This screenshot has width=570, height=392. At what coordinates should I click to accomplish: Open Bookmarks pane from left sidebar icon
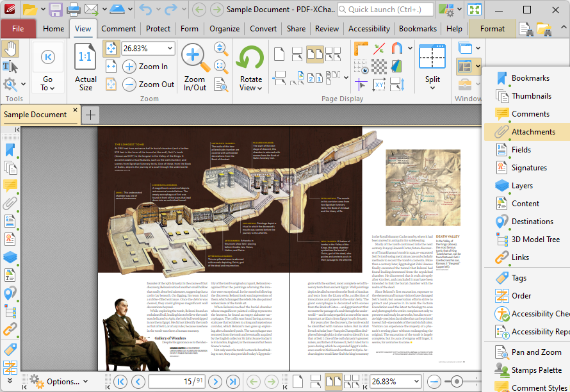click(10, 150)
